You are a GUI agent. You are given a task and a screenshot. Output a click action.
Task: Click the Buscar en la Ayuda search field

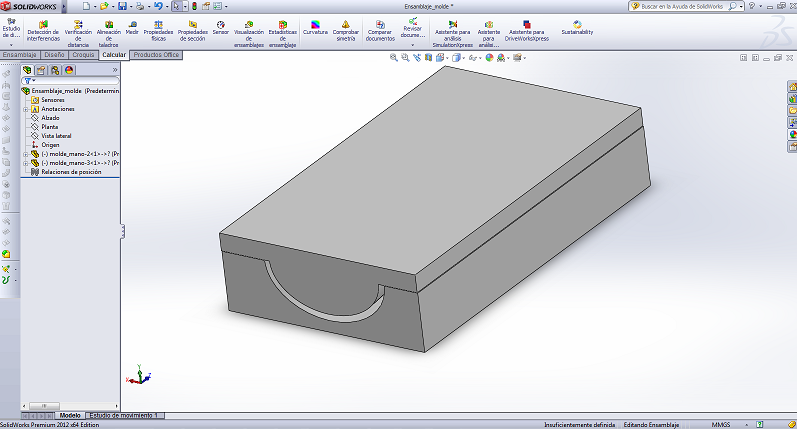681,6
